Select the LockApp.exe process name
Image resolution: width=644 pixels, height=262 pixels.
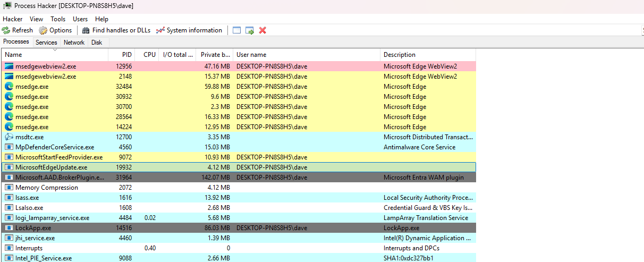coord(33,228)
